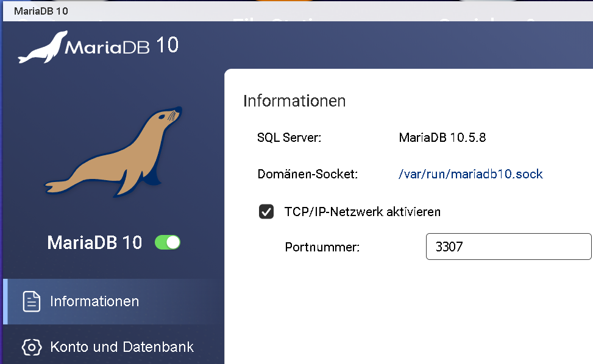This screenshot has width=593, height=364.
Task: Open the Konto und Datenbank tab
Action: pyautogui.click(x=113, y=346)
